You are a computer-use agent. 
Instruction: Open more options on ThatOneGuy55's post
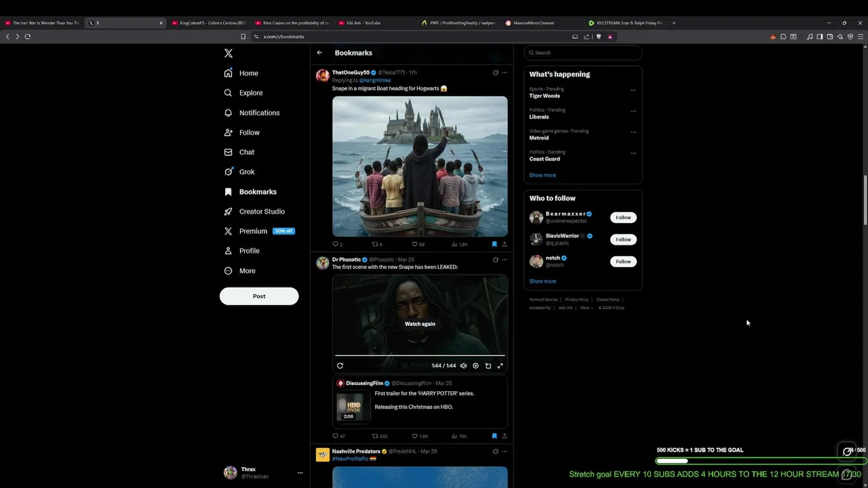click(x=505, y=73)
